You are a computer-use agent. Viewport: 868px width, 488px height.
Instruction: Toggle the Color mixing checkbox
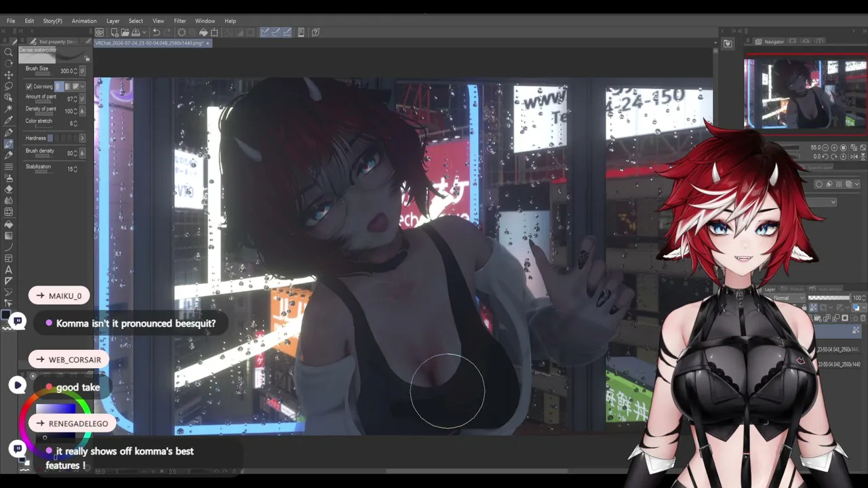tap(29, 87)
